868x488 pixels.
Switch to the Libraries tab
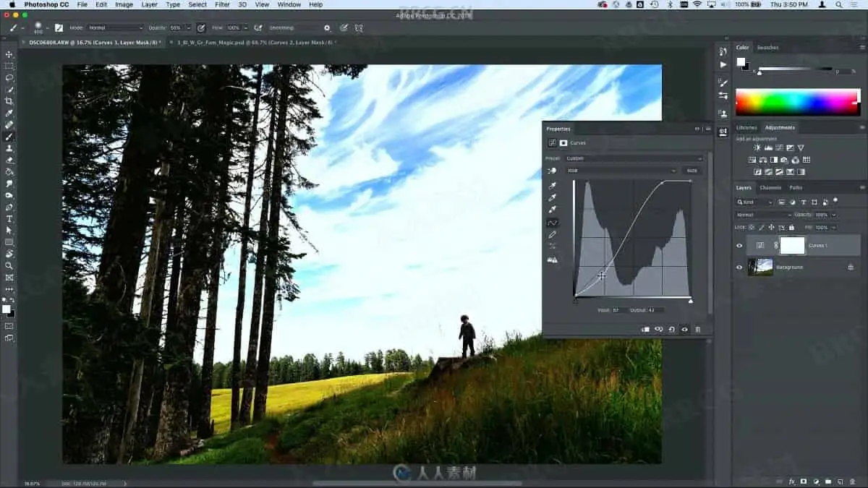coord(747,127)
